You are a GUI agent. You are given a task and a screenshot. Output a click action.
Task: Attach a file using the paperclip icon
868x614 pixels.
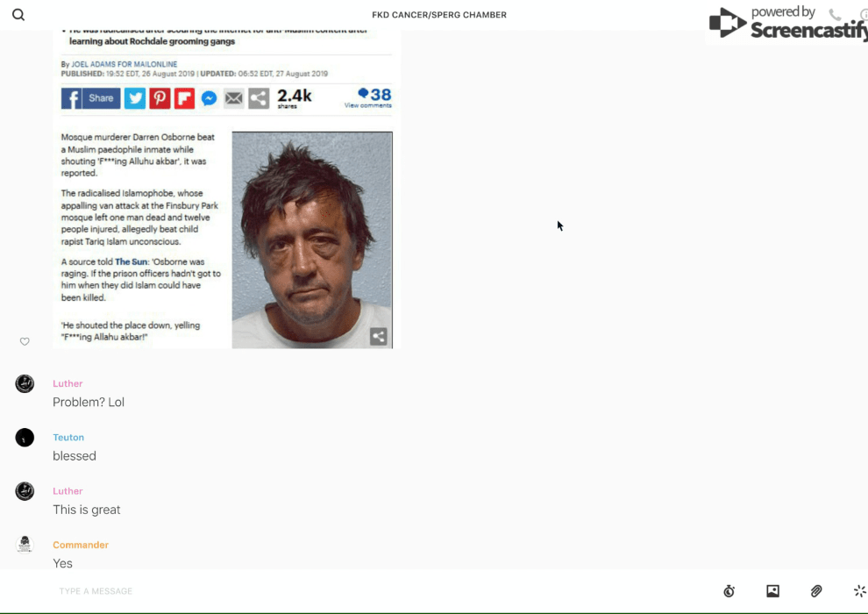(816, 591)
